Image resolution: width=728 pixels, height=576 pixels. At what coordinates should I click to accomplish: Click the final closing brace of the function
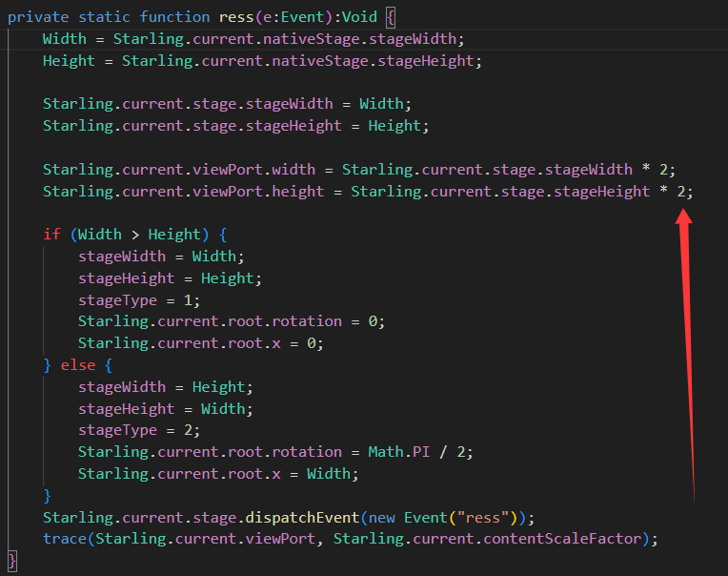pos(12,561)
